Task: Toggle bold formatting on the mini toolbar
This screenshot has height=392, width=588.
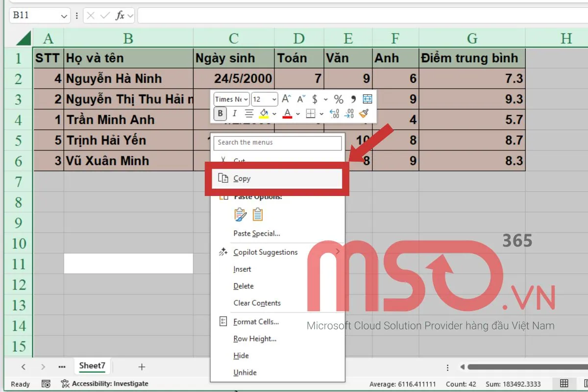Action: pyautogui.click(x=219, y=114)
